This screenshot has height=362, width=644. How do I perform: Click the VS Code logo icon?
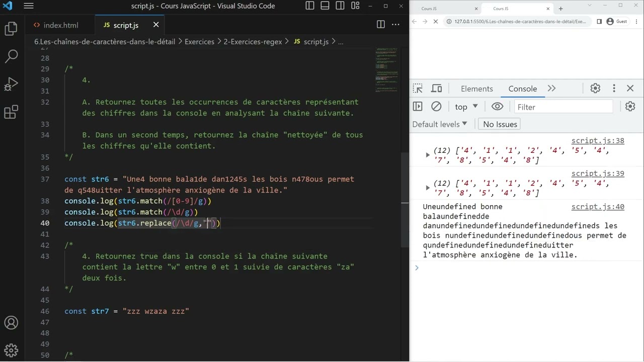pyautogui.click(x=8, y=6)
